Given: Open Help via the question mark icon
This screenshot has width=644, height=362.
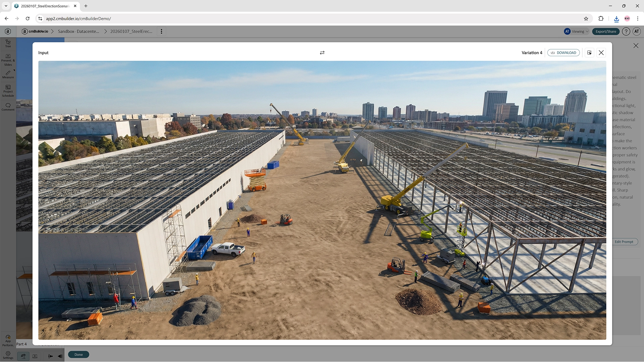Looking at the screenshot, I should coord(626,31).
